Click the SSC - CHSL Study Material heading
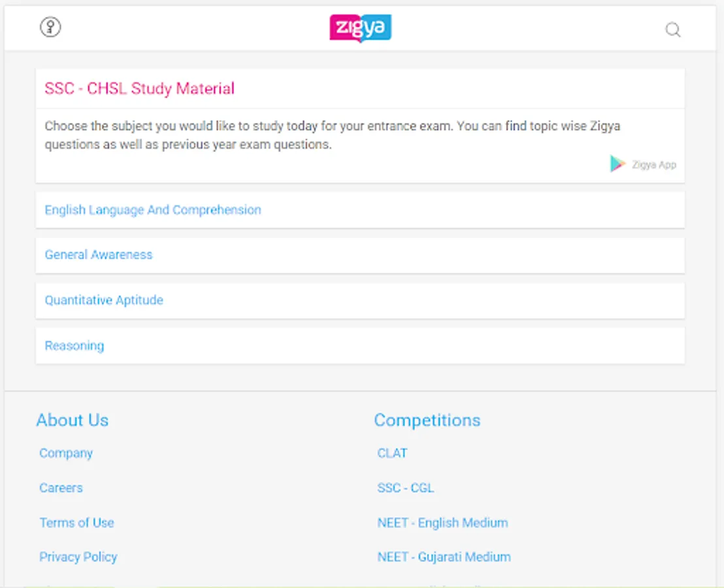 139,88
